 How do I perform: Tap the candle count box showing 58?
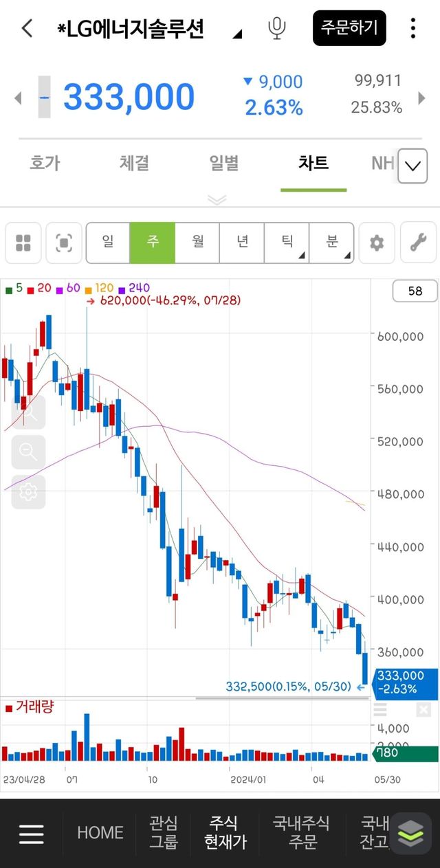[x=415, y=291]
